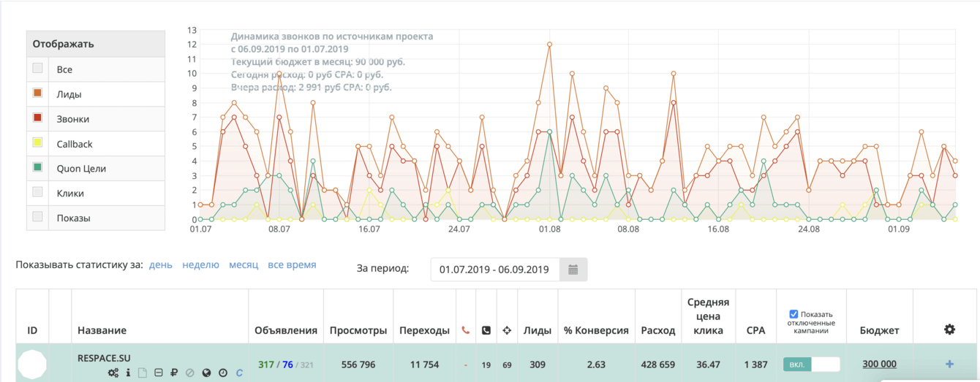This screenshot has width=980, height=382.
Task: Show statistics for неделю
Action: point(200,265)
